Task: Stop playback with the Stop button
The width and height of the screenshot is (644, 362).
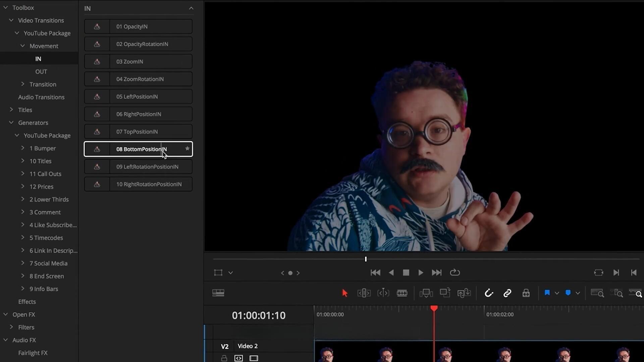Action: coord(406,273)
